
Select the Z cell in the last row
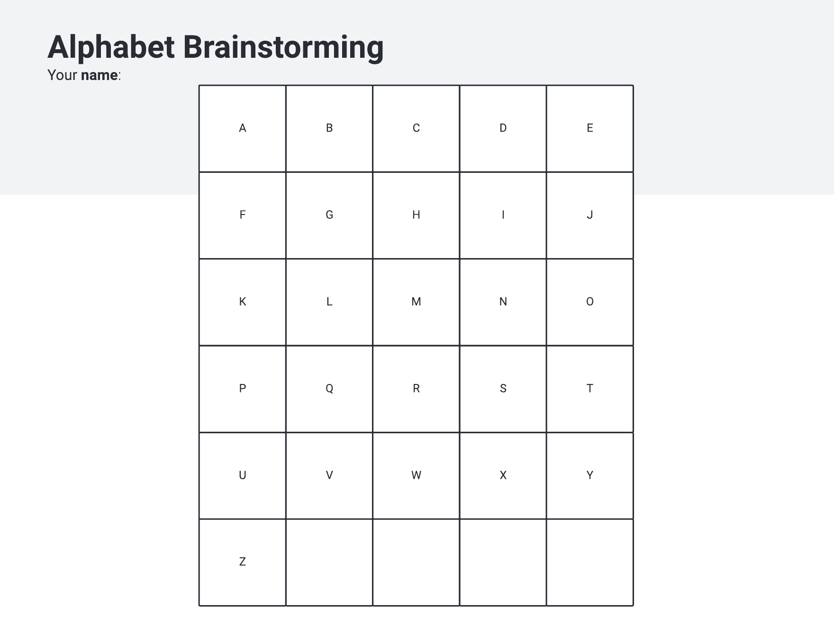pyautogui.click(x=242, y=562)
